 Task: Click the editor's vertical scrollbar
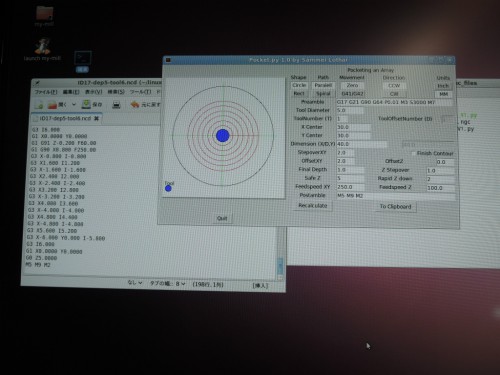pyautogui.click(x=281, y=252)
